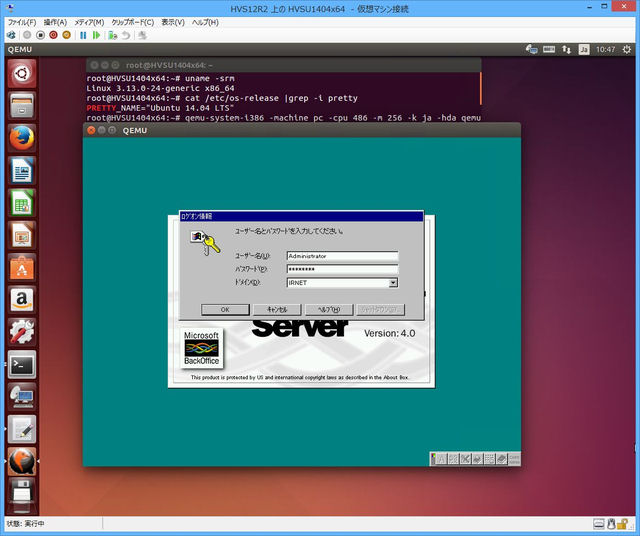Open the Ubuntu Dash launcher icon

click(22, 74)
